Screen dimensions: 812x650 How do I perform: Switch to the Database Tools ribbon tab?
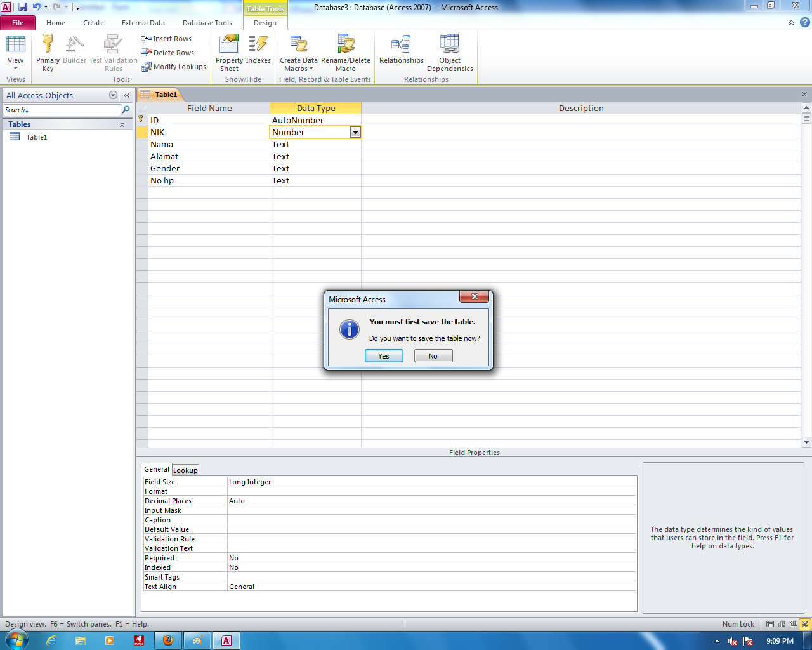click(207, 23)
